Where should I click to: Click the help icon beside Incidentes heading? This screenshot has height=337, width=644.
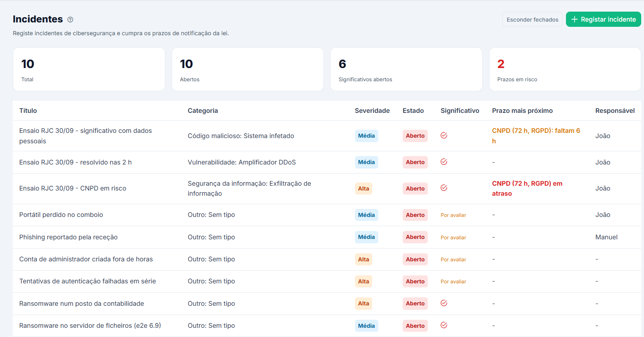pyautogui.click(x=70, y=20)
